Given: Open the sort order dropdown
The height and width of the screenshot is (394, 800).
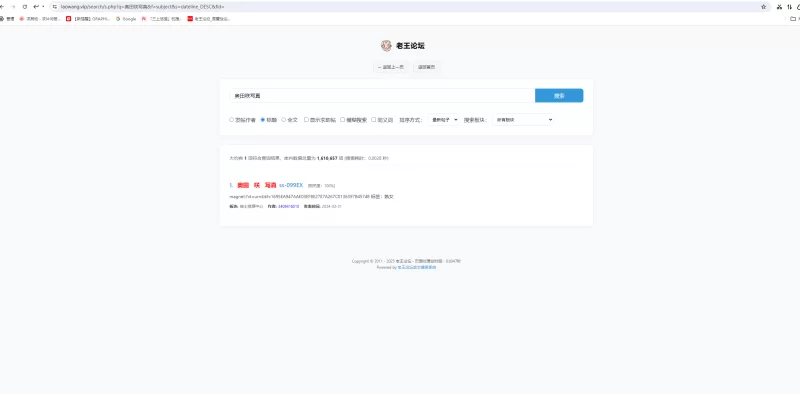Looking at the screenshot, I should click(443, 120).
